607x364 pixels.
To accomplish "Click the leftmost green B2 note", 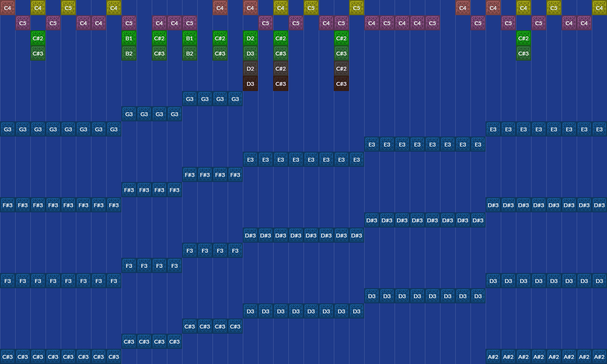I will (129, 53).
